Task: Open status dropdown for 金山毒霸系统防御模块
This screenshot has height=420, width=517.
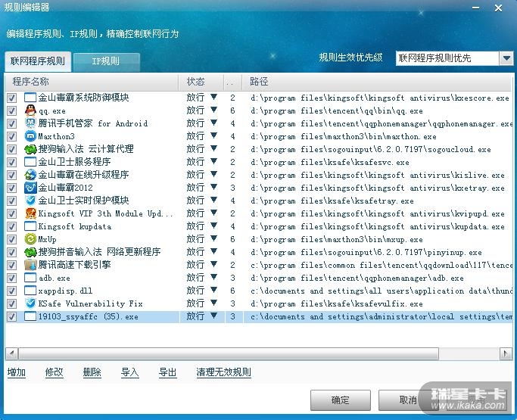Action: tap(213, 97)
